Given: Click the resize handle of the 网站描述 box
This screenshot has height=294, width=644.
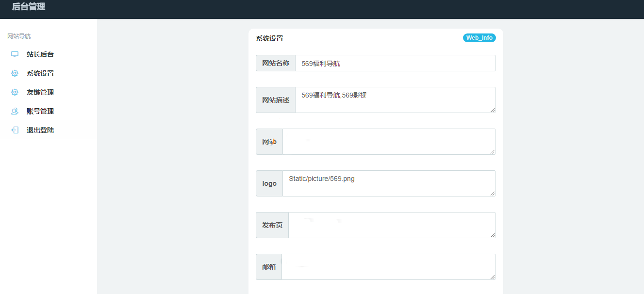Looking at the screenshot, I should pos(493,111).
